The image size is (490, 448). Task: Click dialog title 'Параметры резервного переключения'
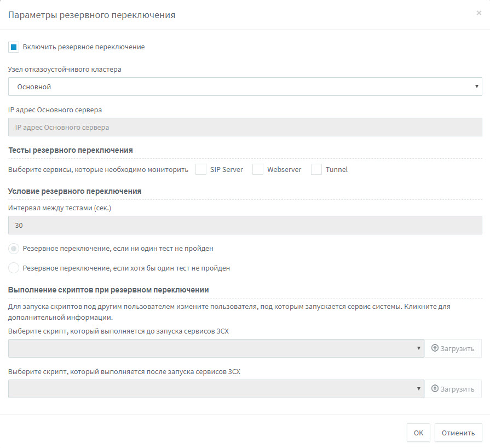pos(91,15)
